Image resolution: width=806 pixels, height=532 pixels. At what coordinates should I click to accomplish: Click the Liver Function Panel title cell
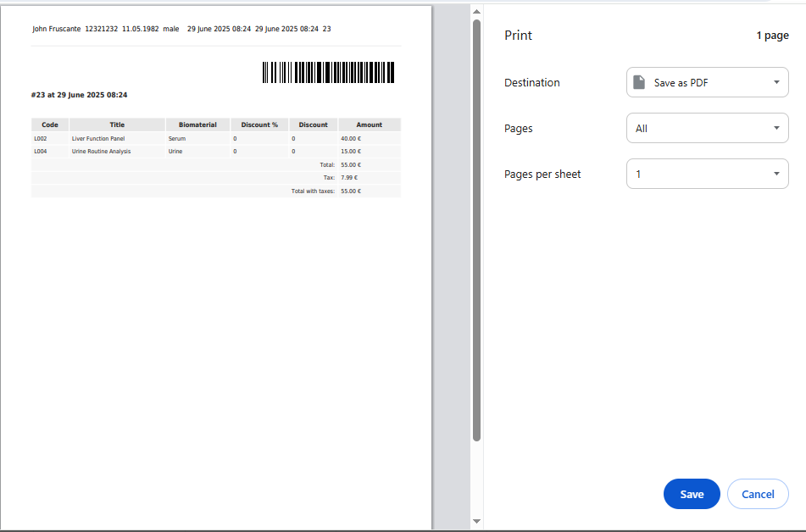[98, 138]
